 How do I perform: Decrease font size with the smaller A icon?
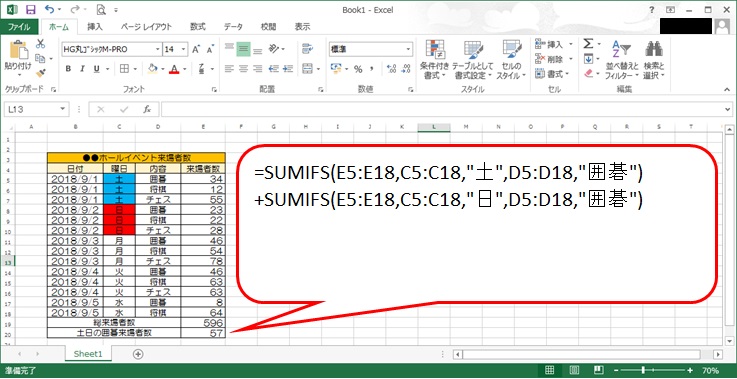coord(210,49)
